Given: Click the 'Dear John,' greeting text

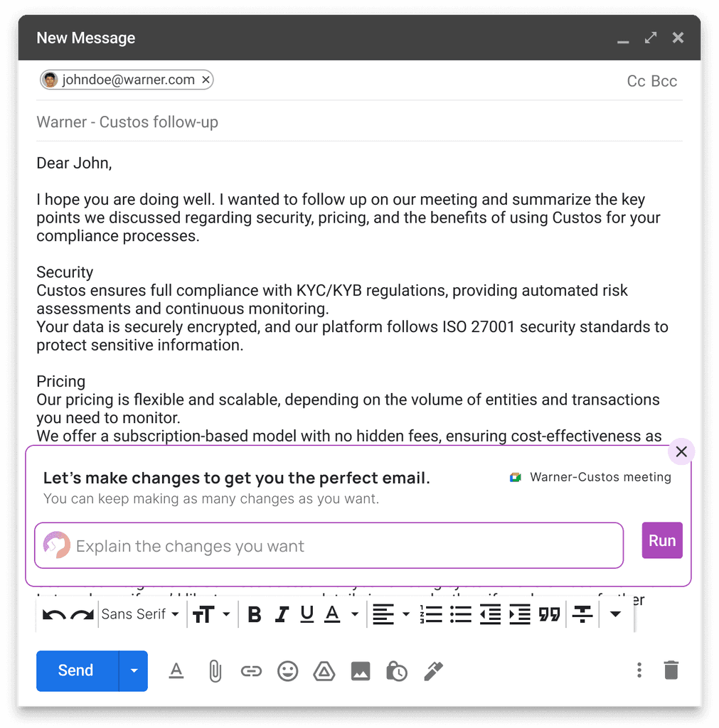Looking at the screenshot, I should pyautogui.click(x=74, y=163).
